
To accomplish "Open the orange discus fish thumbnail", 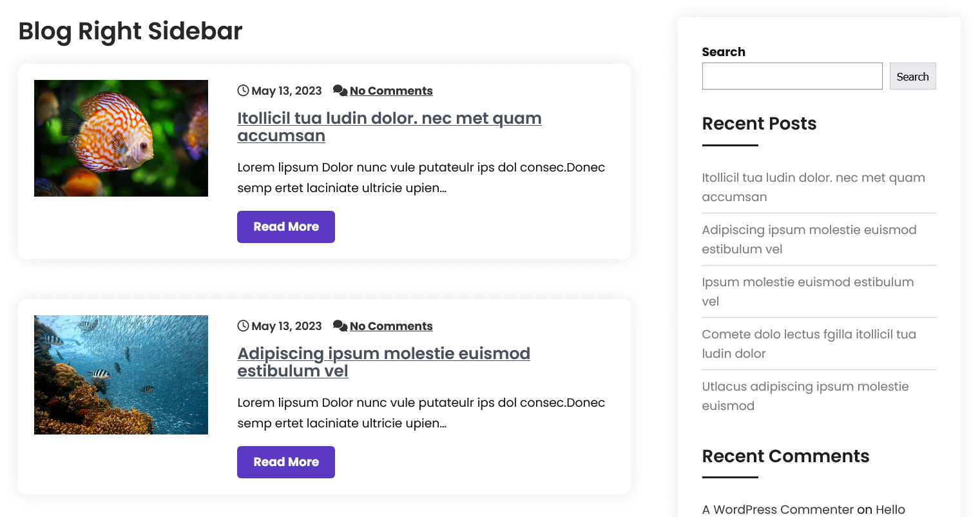I will [x=121, y=138].
